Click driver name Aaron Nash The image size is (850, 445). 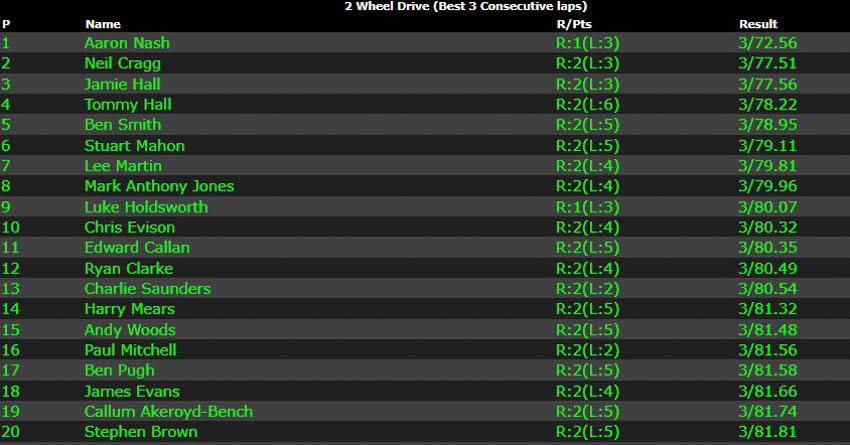[x=127, y=43]
